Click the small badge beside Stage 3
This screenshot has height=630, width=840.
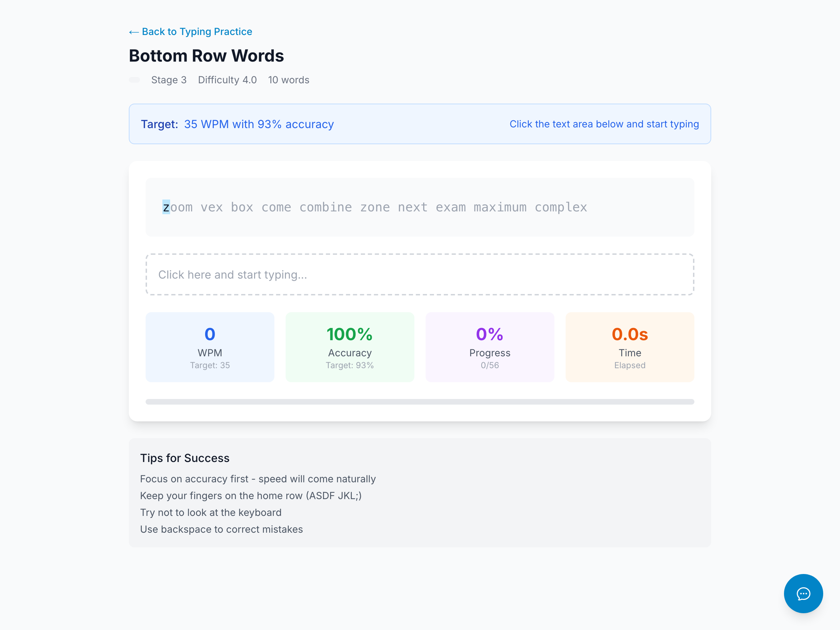[134, 80]
